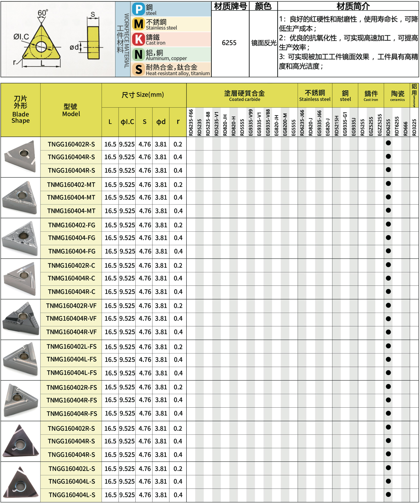Select model TNMG160402L-FS
Screen dimensions: 420x504
71,347
